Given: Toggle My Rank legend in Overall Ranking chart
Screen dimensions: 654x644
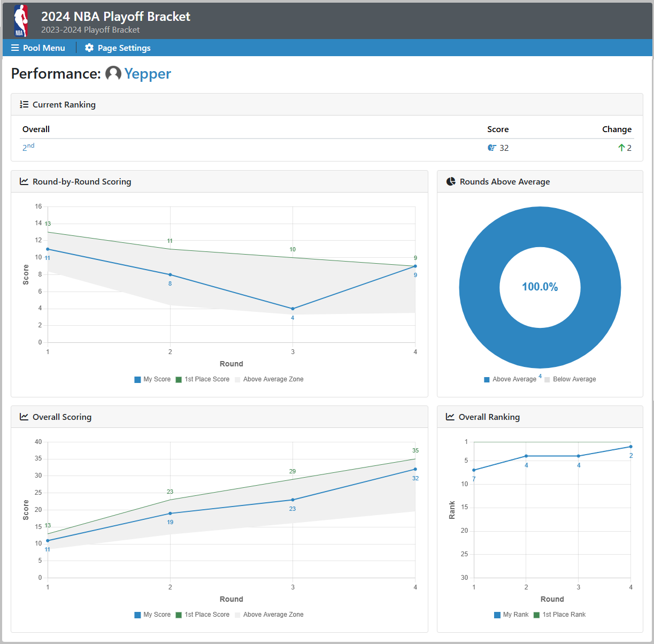Looking at the screenshot, I should (x=512, y=615).
